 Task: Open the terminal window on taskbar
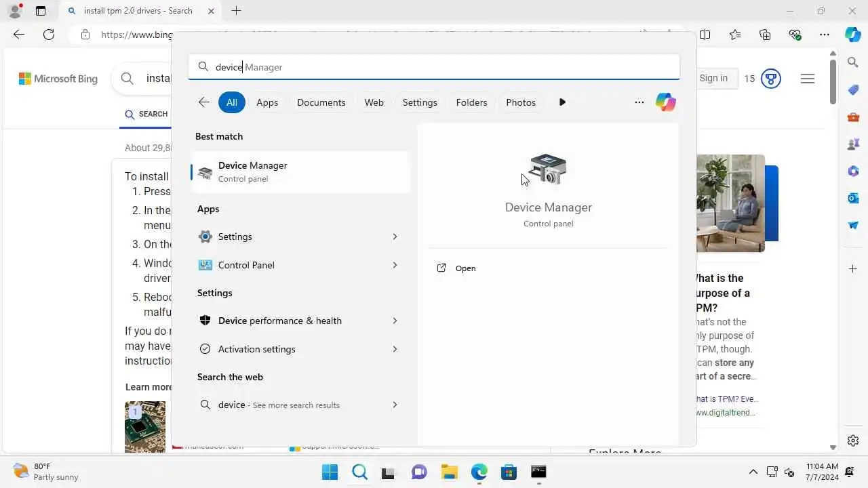pyautogui.click(x=538, y=472)
